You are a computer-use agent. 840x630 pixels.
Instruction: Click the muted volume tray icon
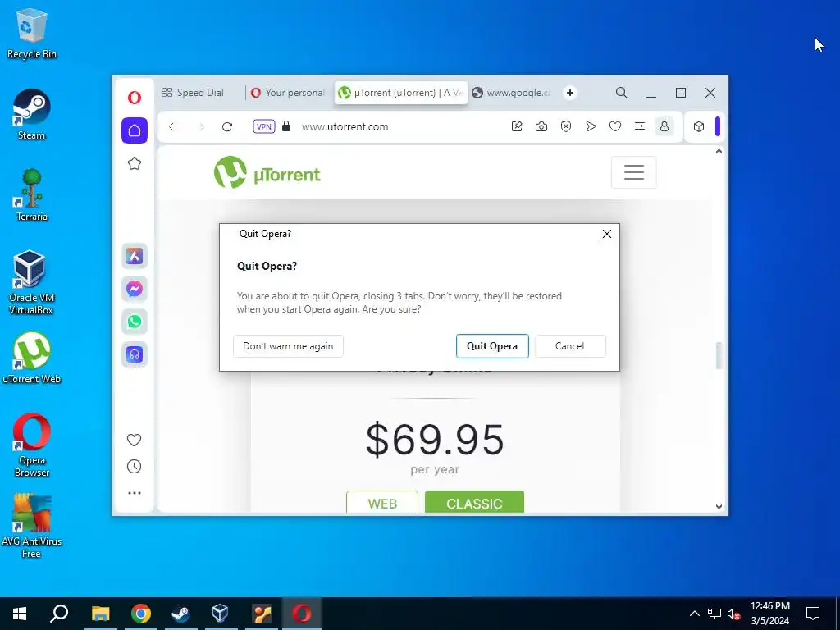click(x=733, y=614)
